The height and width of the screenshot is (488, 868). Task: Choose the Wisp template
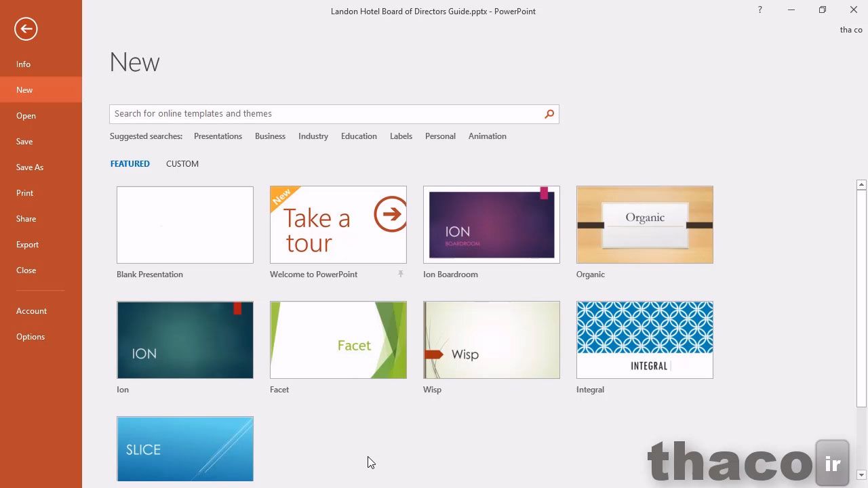click(x=492, y=340)
